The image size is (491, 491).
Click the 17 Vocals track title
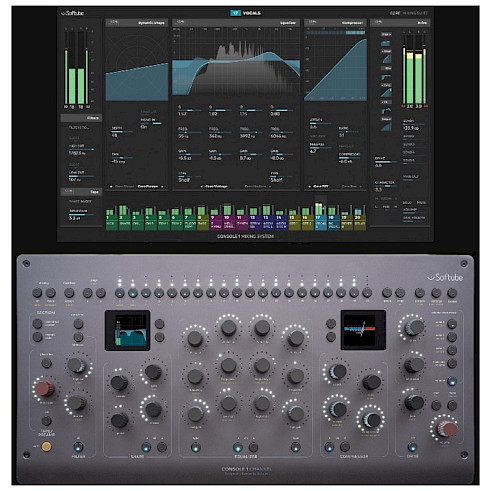point(246,13)
